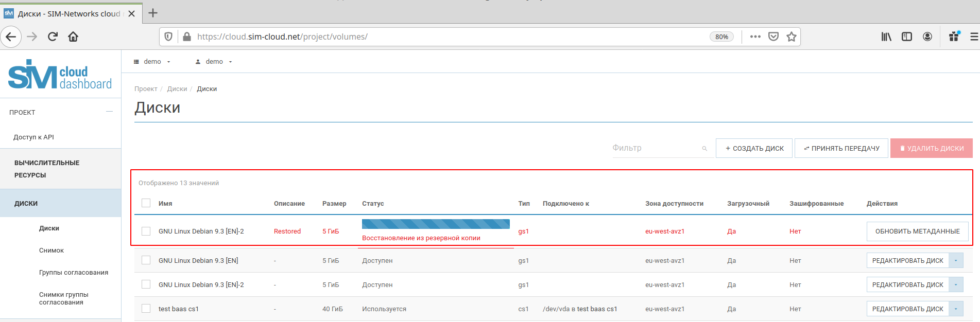Toggle select-all checkbox in table header
This screenshot has height=322, width=980.
point(146,203)
